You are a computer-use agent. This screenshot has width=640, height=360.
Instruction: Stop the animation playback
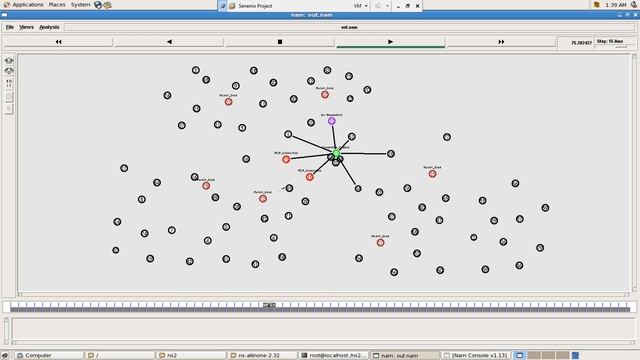tap(280, 42)
